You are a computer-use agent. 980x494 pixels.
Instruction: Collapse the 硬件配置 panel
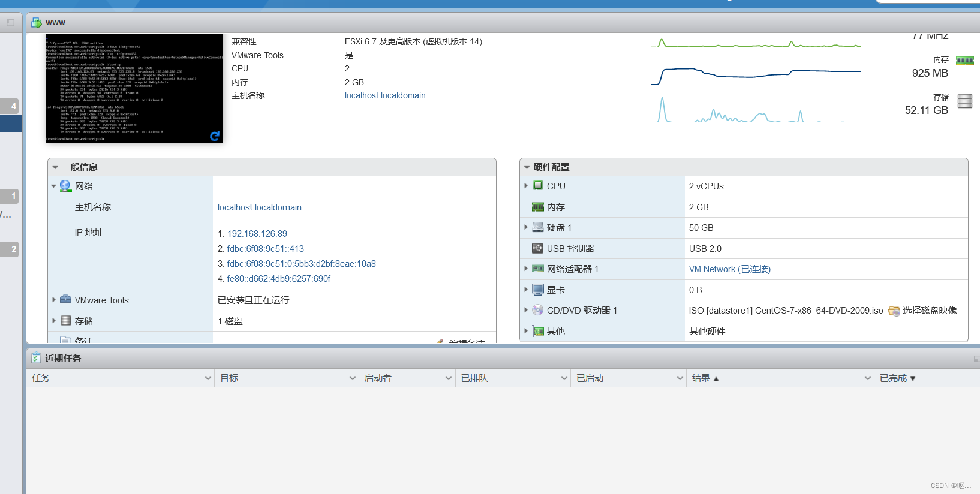(x=527, y=167)
